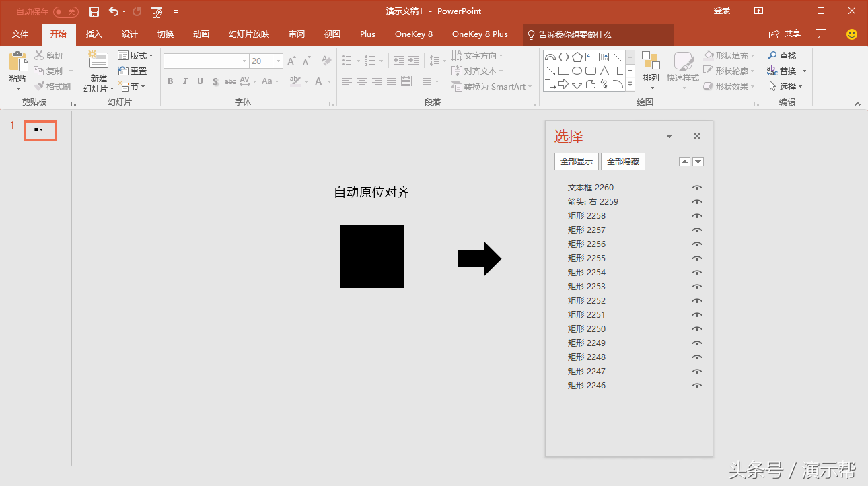This screenshot has height=486, width=868.
Task: Click the Find (查找) button
Action: (x=783, y=55)
